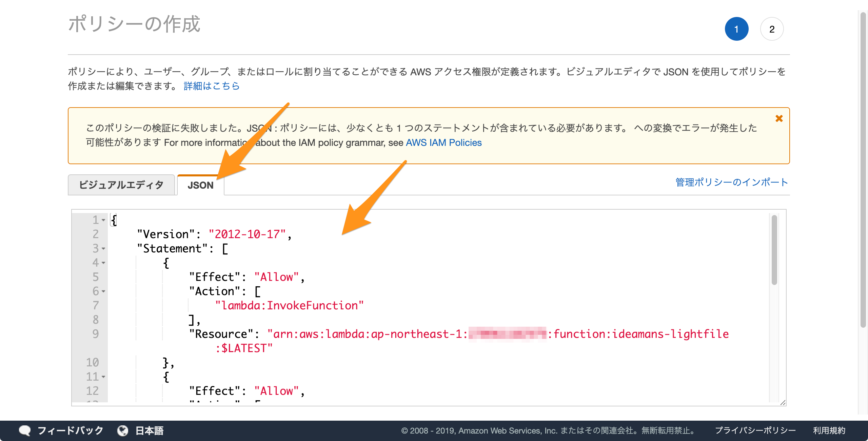Open the プライバシーポリシー link
868x441 pixels.
[x=755, y=430]
